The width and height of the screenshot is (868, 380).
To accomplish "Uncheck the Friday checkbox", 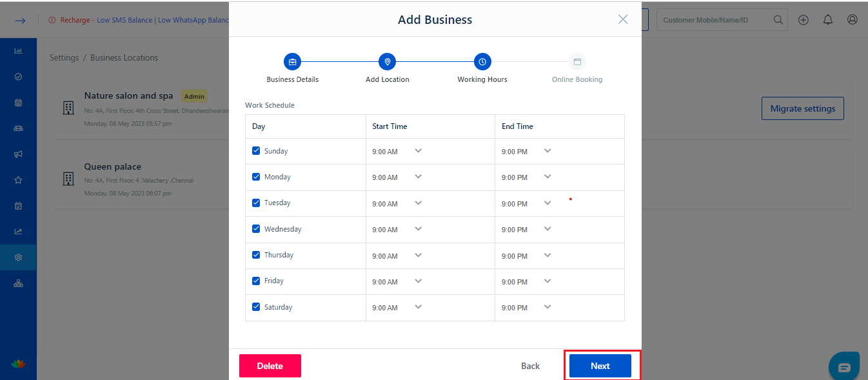I will pos(256,280).
